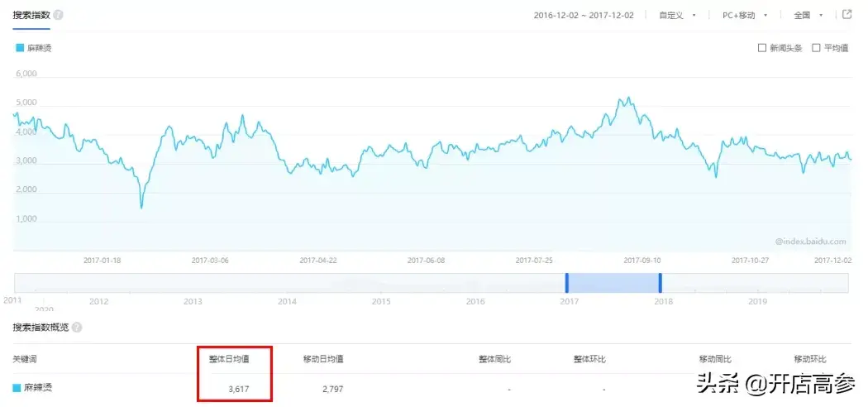
Task: Click the right handle of timeline range selector
Action: 660,283
